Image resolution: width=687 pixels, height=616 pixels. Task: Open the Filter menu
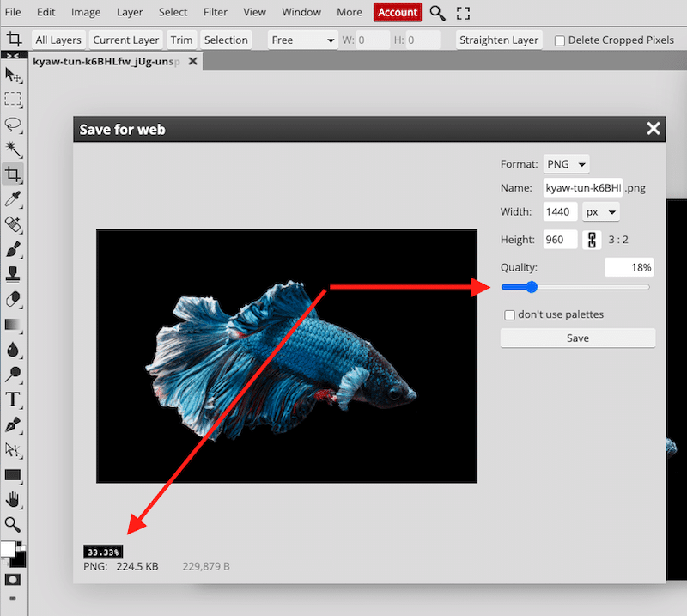tap(216, 12)
